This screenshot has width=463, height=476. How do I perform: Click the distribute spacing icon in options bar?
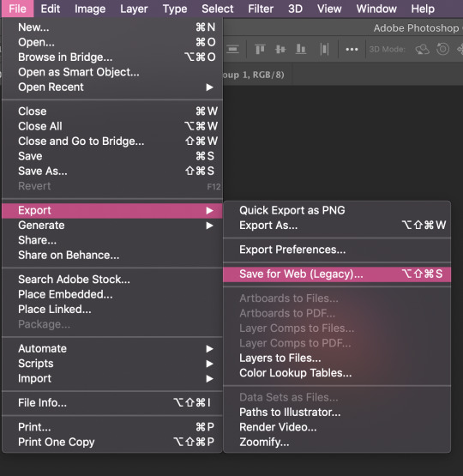click(324, 49)
